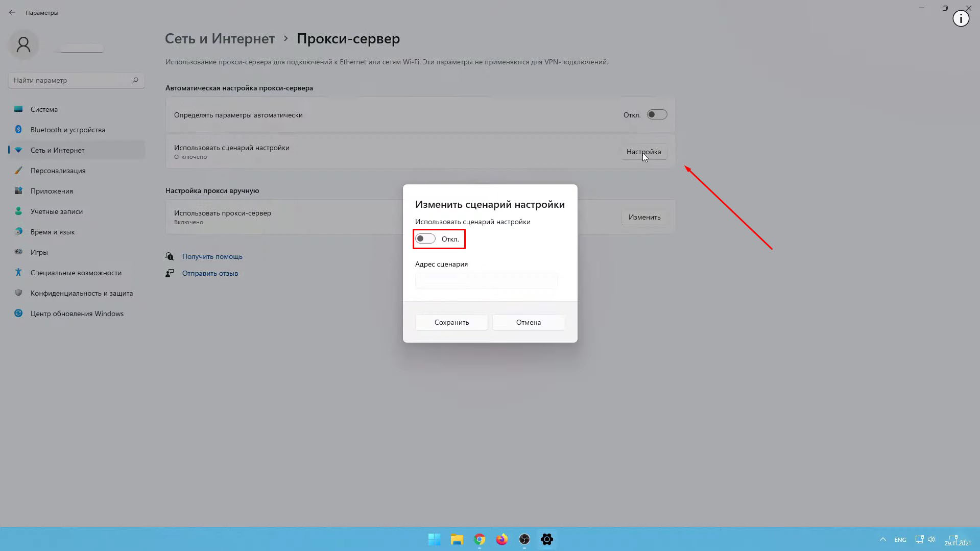Click the send feedback person icon
Image resolution: width=980 pixels, height=551 pixels.
(x=170, y=273)
